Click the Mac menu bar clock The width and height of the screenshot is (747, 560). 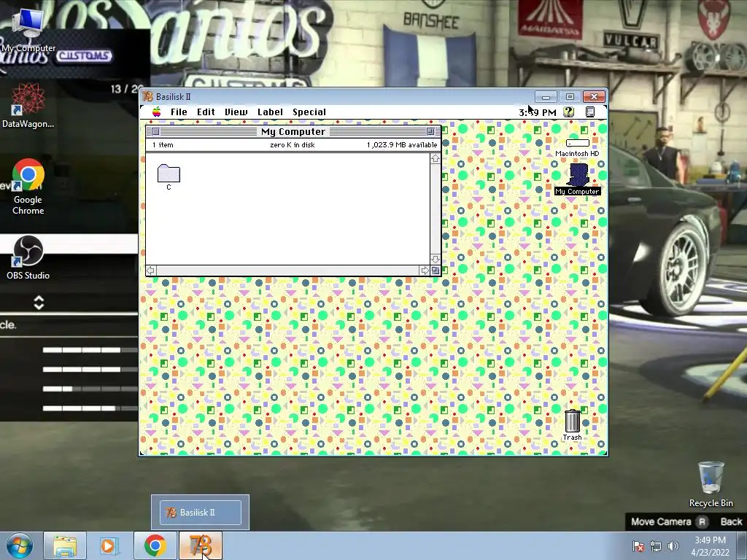tap(538, 112)
